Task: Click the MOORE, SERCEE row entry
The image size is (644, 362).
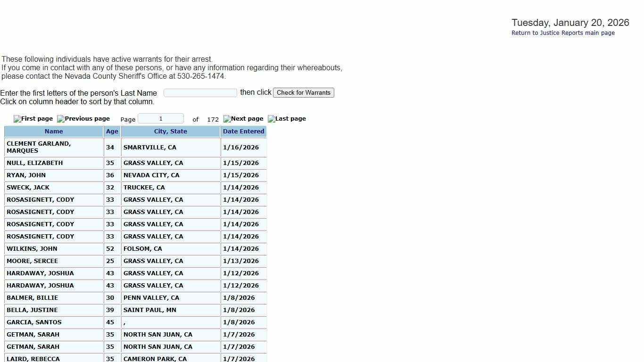Action: 32,261
